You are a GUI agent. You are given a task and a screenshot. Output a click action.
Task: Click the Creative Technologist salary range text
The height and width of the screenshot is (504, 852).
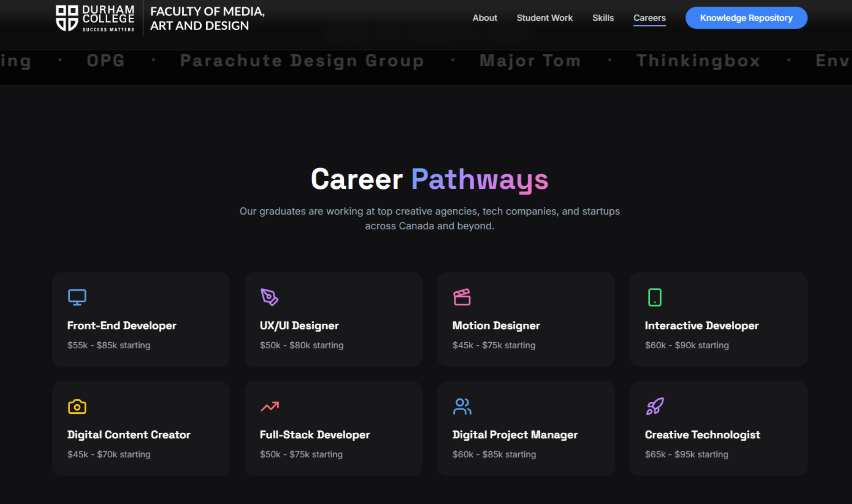[686, 454]
